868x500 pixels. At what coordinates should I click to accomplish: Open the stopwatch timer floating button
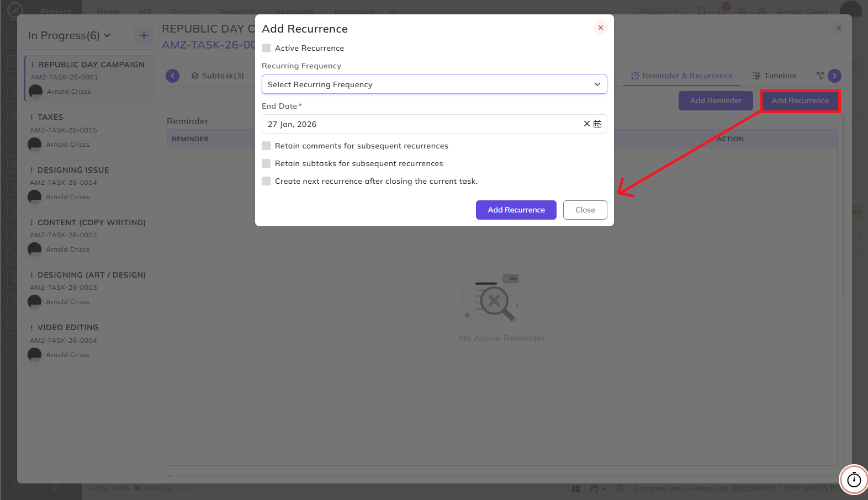854,479
